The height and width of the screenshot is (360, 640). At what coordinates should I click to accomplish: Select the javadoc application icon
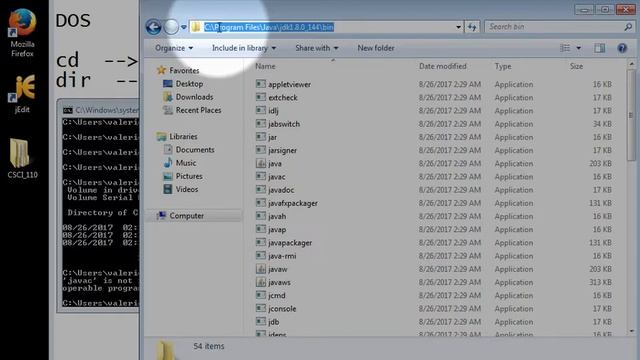pyautogui.click(x=260, y=189)
